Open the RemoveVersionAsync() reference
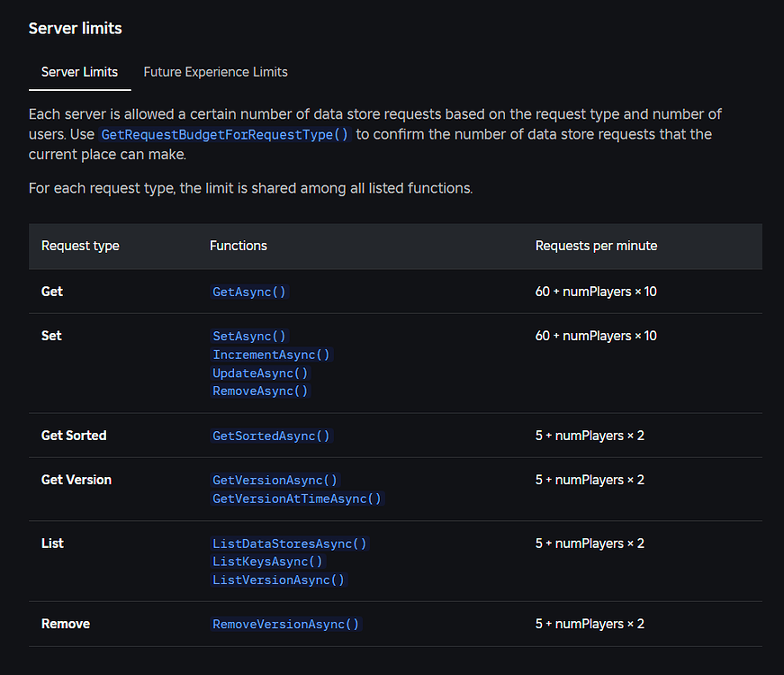Image resolution: width=784 pixels, height=675 pixels. point(285,624)
